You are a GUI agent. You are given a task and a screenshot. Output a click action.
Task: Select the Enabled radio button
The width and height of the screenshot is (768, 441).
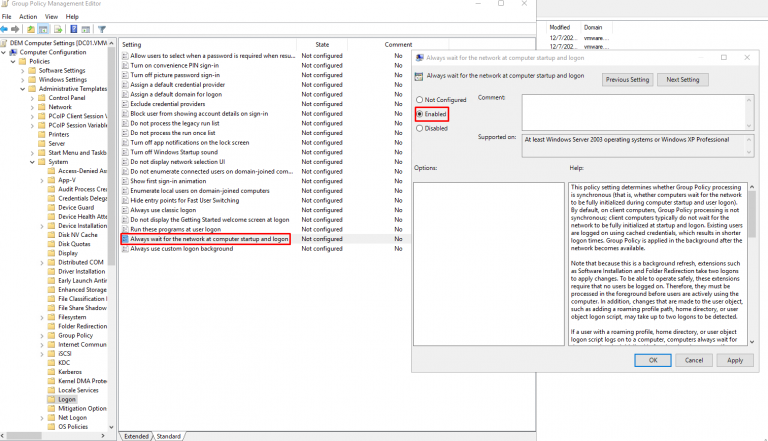click(x=419, y=114)
